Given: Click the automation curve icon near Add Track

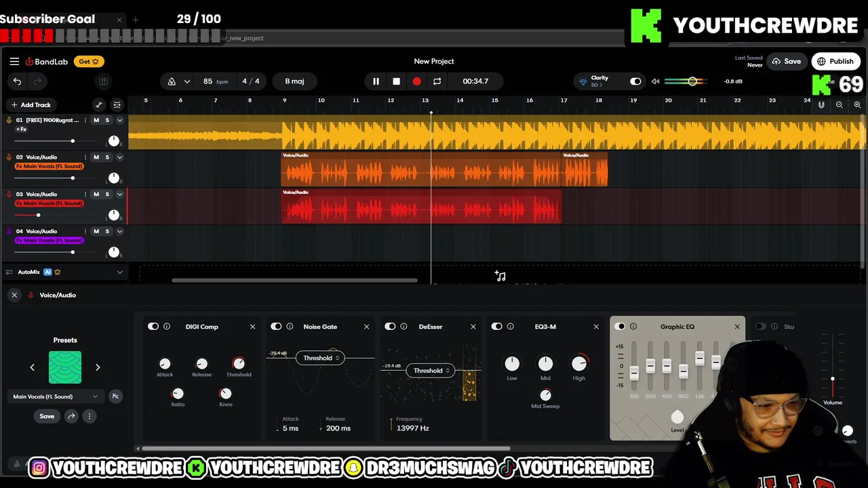Looking at the screenshot, I should 99,105.
